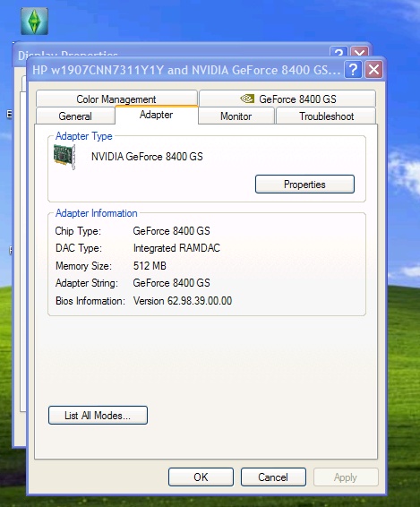Click the 512 MB memory size value
Screen dimensions: 420x507
point(150,265)
